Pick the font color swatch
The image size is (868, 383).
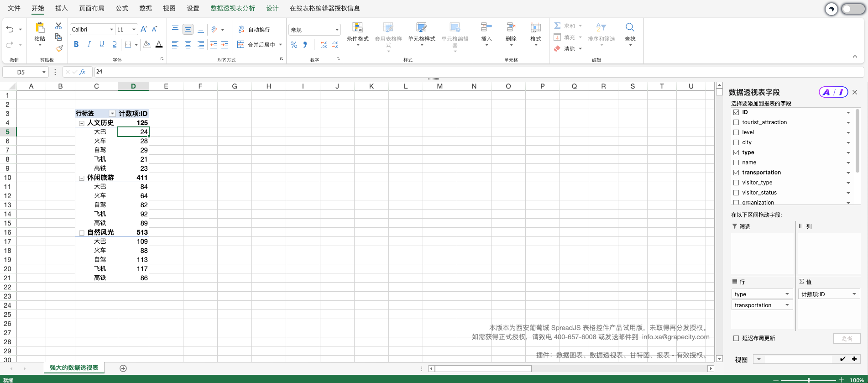pyautogui.click(x=159, y=44)
